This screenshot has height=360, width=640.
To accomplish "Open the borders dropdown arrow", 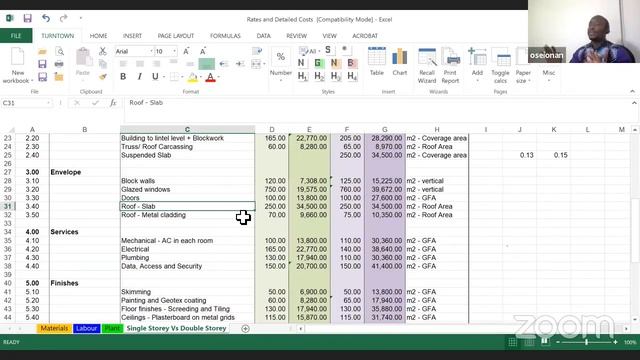I will 182,77.
